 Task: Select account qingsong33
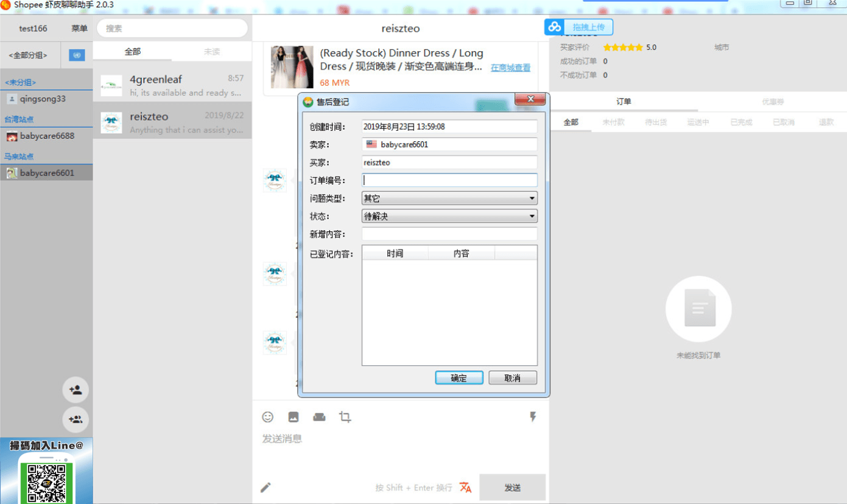pyautogui.click(x=46, y=99)
